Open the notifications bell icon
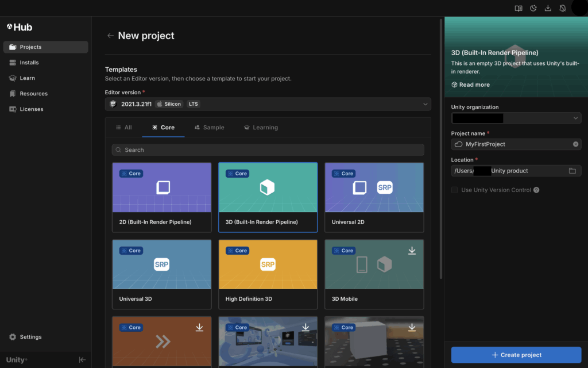 [x=562, y=8]
